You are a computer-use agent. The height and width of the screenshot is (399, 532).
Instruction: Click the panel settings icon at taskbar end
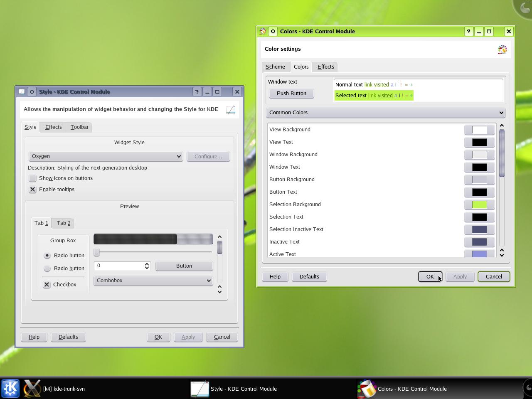pyautogui.click(x=527, y=388)
